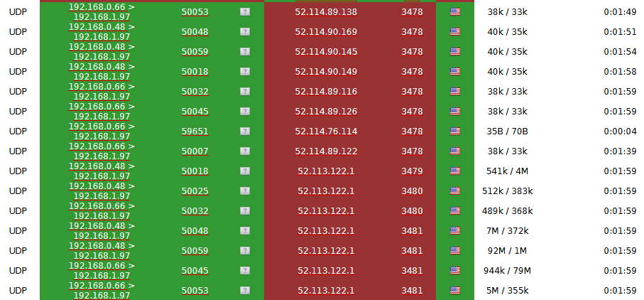This screenshot has width=644, height=300.
Task: Click destination port 3478 in the 52.114.76.114 row
Action: point(412,132)
